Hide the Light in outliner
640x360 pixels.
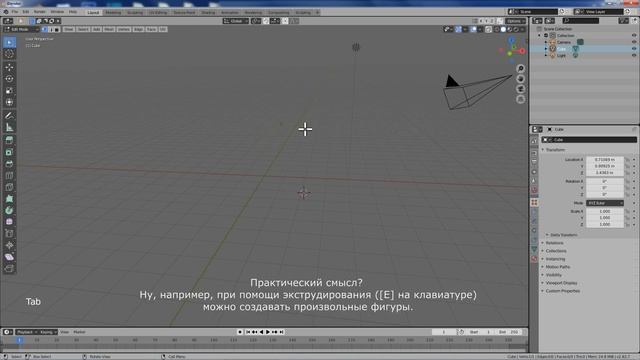pyautogui.click(x=634, y=55)
